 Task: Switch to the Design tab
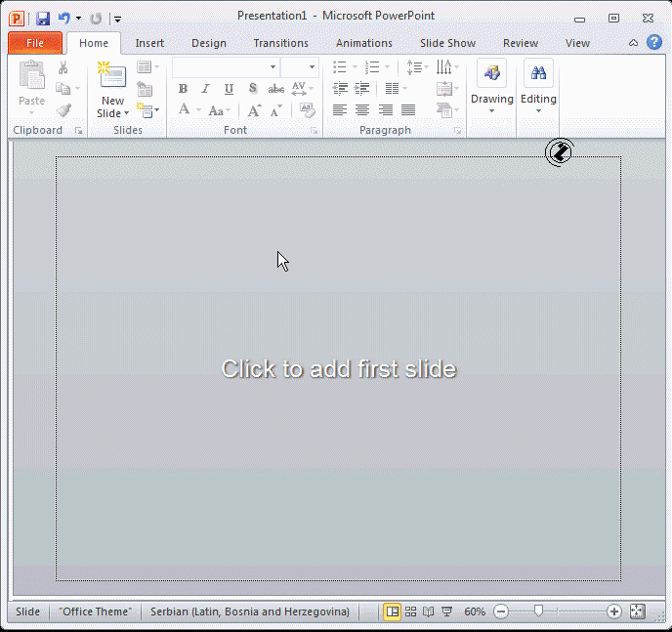click(x=209, y=43)
